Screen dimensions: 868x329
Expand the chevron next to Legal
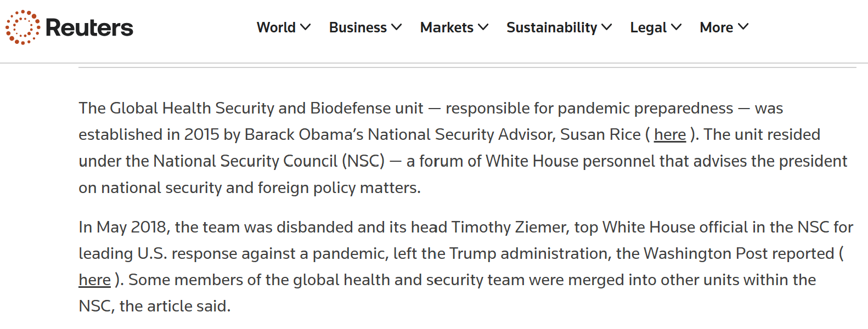[677, 27]
